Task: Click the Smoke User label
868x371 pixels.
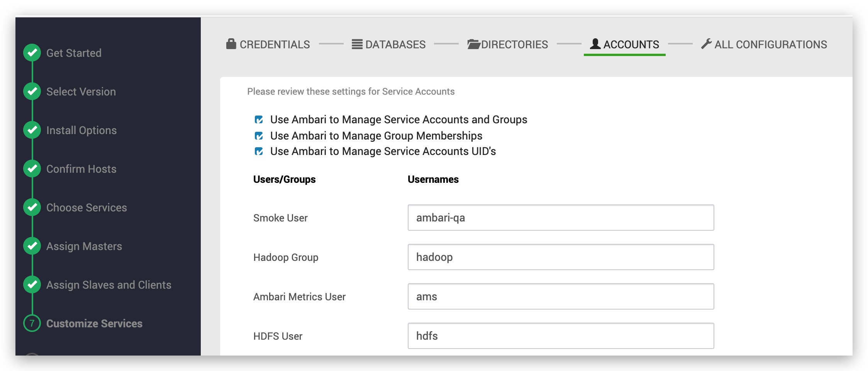Action: coord(280,218)
